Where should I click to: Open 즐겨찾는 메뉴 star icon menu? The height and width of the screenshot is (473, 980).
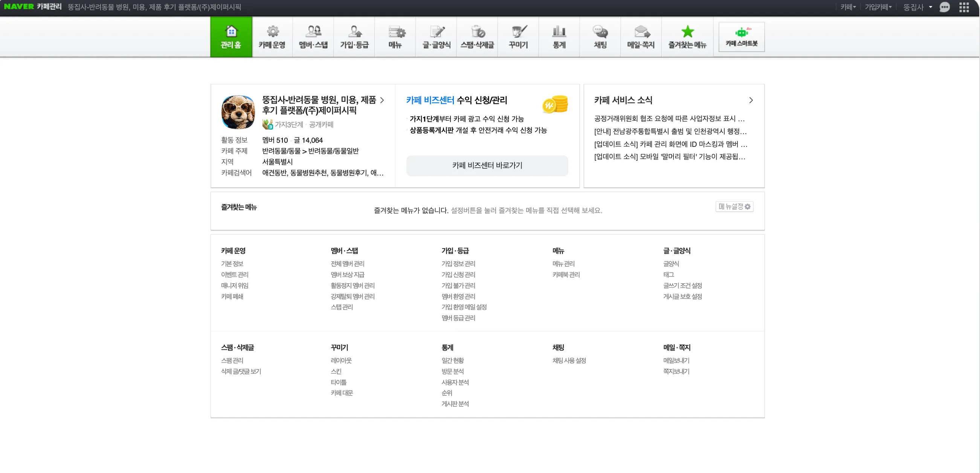687,37
